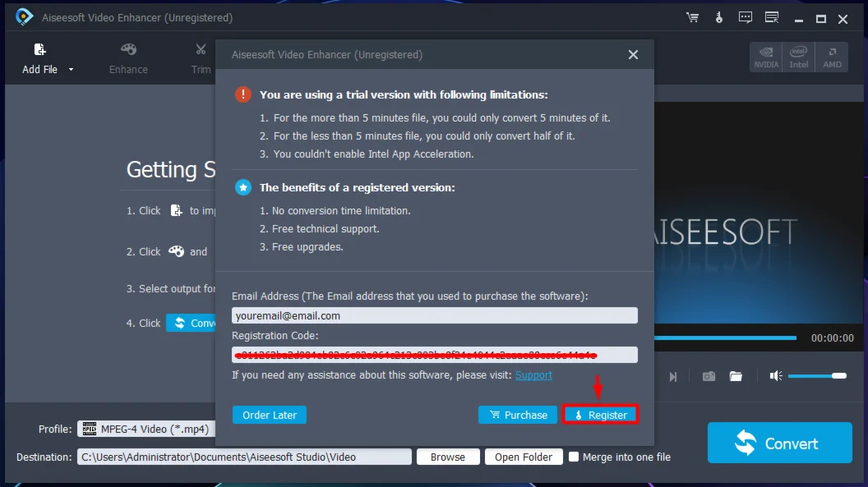Open the feedback chat icon in title bar

(x=745, y=18)
